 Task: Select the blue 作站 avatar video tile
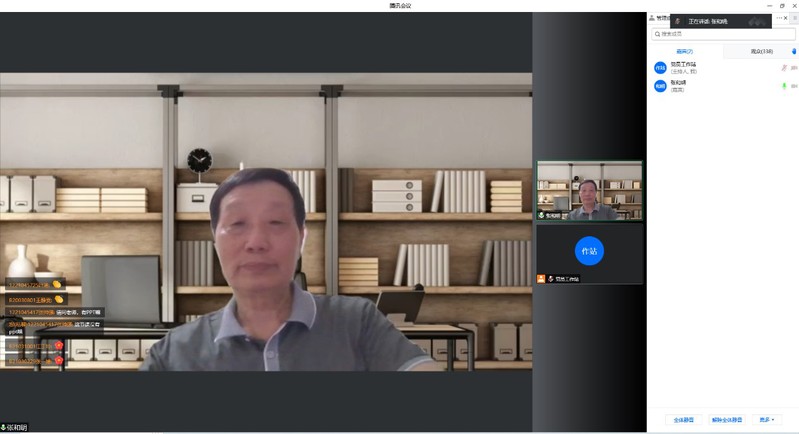(x=589, y=252)
